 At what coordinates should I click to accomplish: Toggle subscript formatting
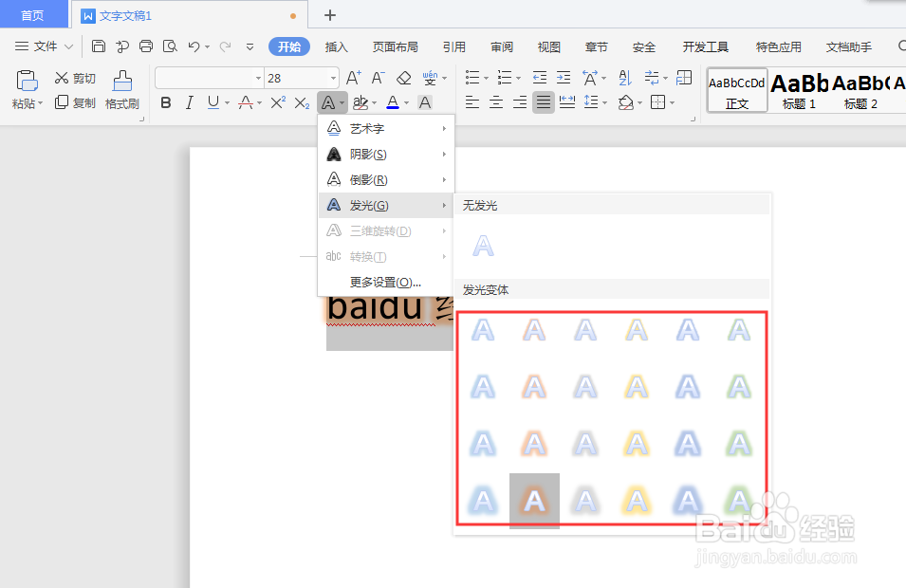300,101
